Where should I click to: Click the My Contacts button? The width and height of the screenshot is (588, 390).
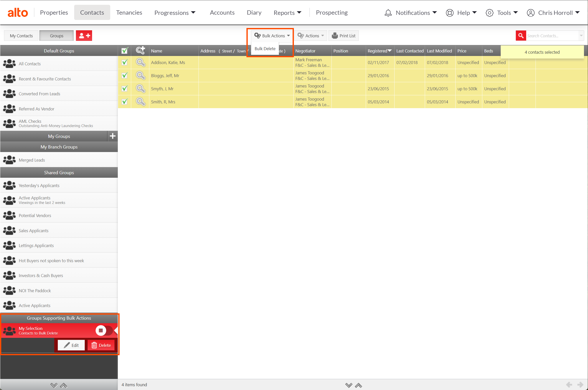pyautogui.click(x=21, y=36)
